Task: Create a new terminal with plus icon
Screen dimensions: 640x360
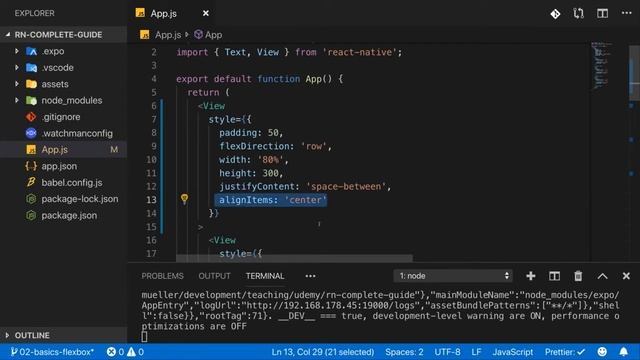Action: point(531,276)
